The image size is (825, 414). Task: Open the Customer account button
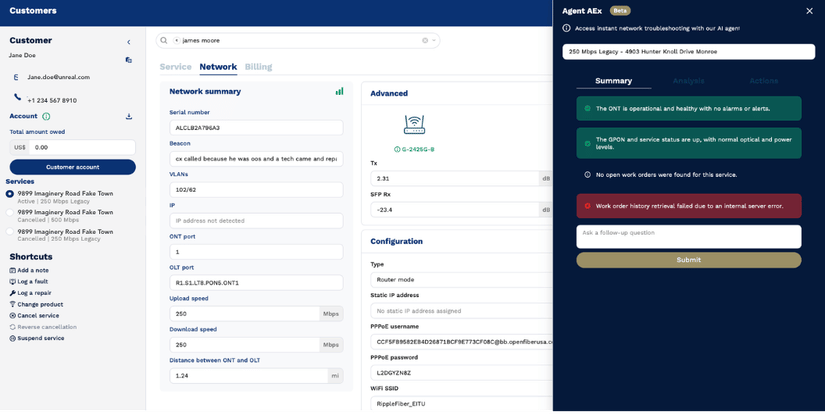pyautogui.click(x=73, y=167)
